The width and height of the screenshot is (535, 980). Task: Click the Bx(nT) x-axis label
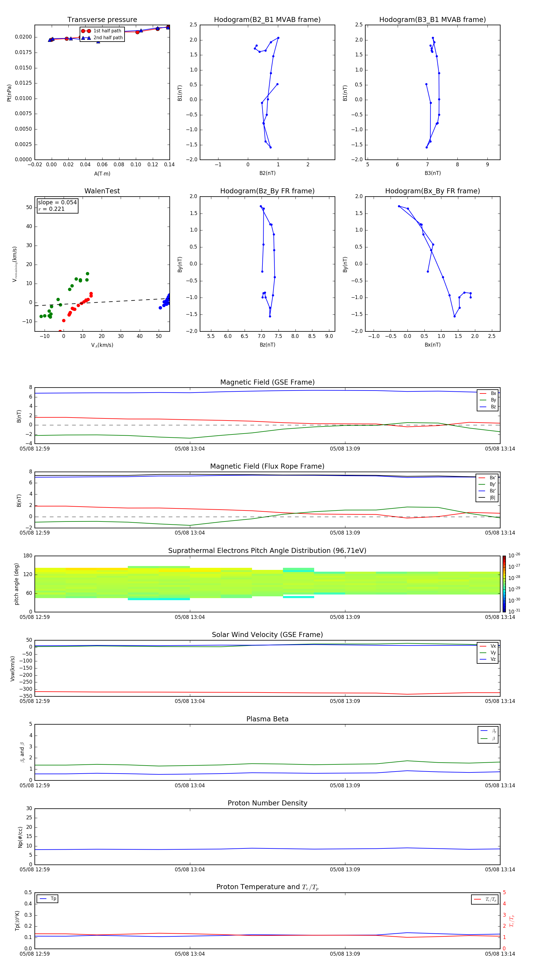(x=432, y=345)
